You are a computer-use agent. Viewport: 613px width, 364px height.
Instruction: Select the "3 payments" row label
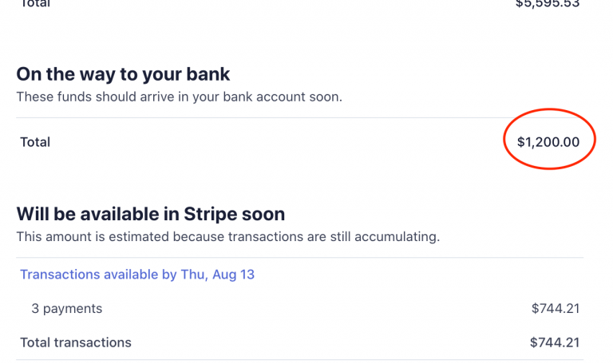pyautogui.click(x=67, y=308)
